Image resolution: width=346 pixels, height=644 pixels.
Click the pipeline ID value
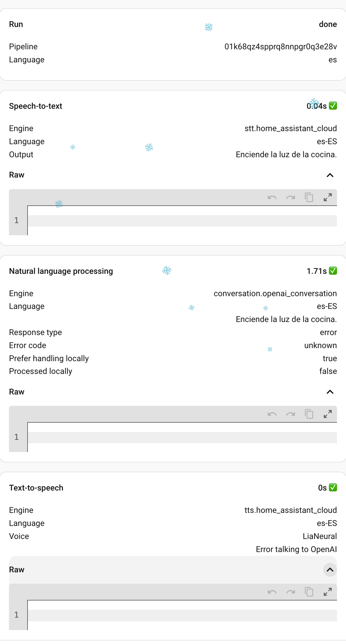(280, 47)
